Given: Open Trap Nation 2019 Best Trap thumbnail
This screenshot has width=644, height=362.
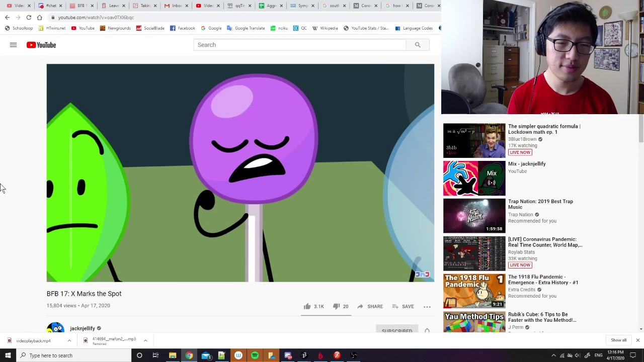Looking at the screenshot, I should 474,216.
